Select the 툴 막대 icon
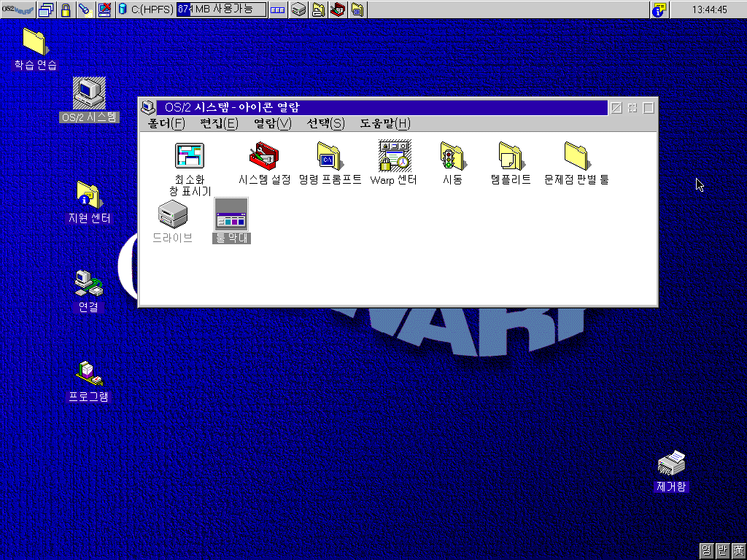 coord(231,221)
